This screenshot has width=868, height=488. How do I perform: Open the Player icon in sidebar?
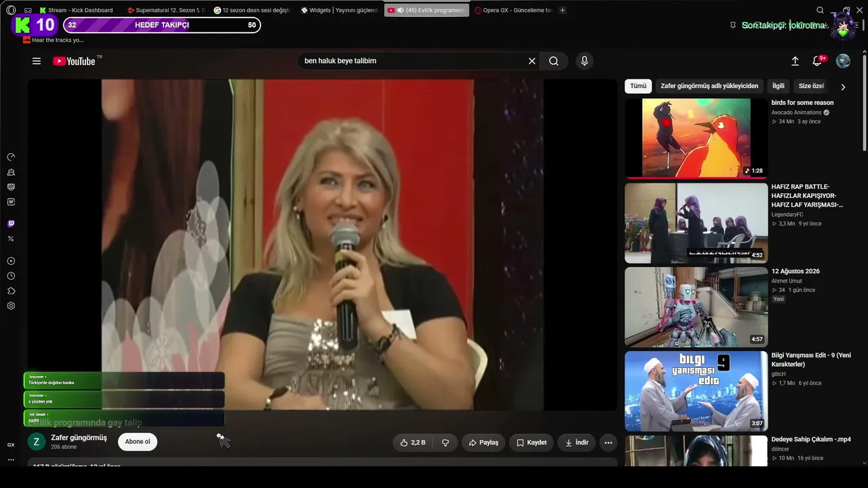(11, 261)
